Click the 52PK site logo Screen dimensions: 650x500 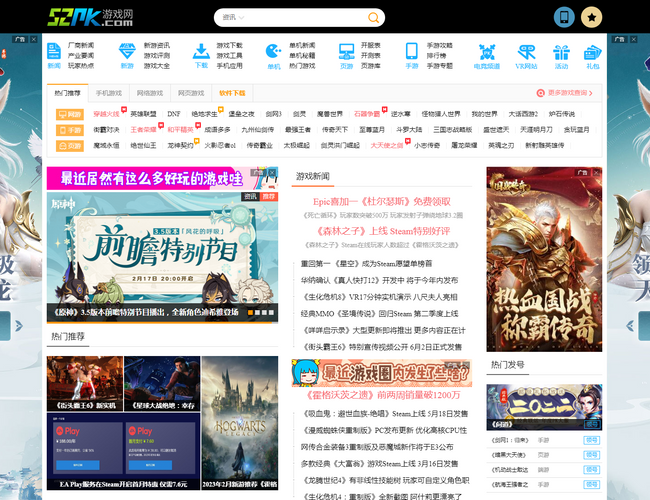pyautogui.click(x=89, y=17)
